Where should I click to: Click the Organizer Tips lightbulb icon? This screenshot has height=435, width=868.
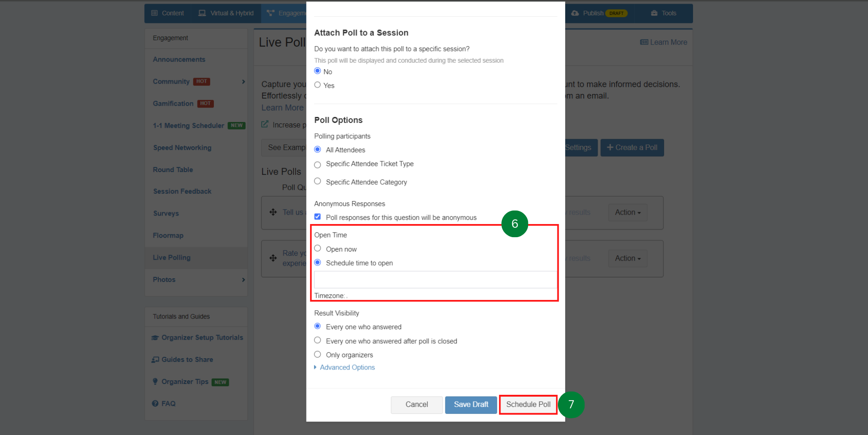[x=155, y=382]
